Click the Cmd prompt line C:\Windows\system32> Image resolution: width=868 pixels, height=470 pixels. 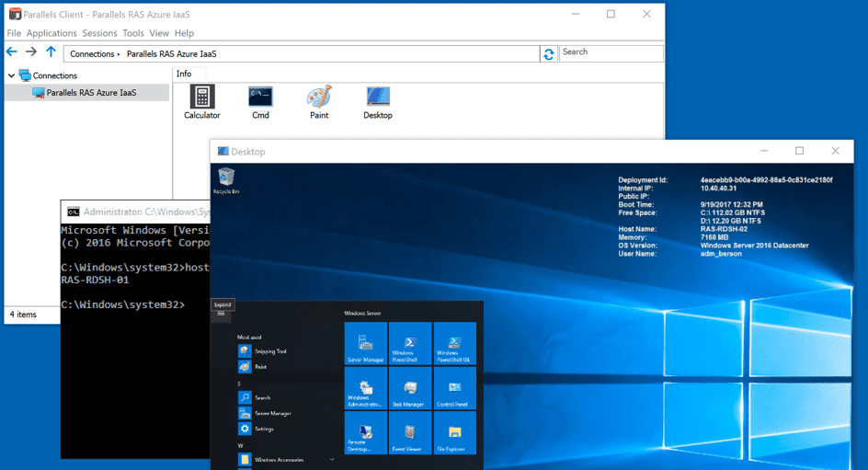(123, 304)
